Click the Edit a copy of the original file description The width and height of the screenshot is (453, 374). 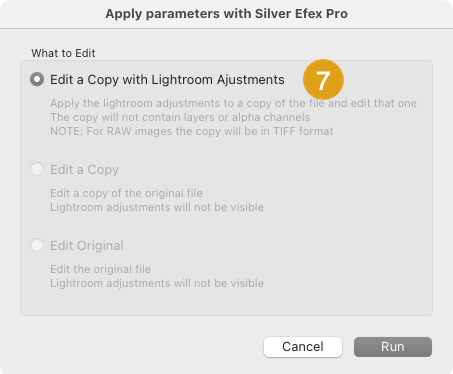[126, 193]
